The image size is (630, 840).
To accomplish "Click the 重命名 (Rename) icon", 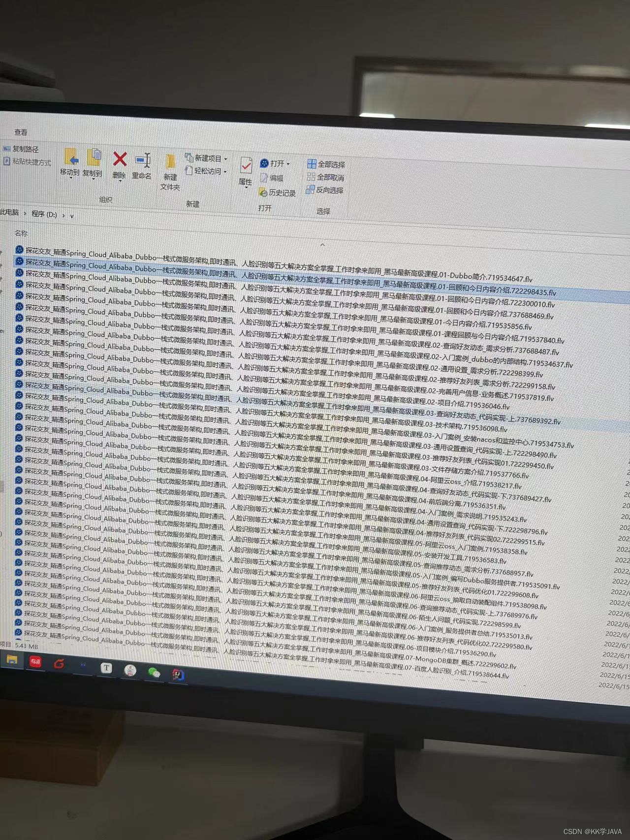I will pos(142,161).
